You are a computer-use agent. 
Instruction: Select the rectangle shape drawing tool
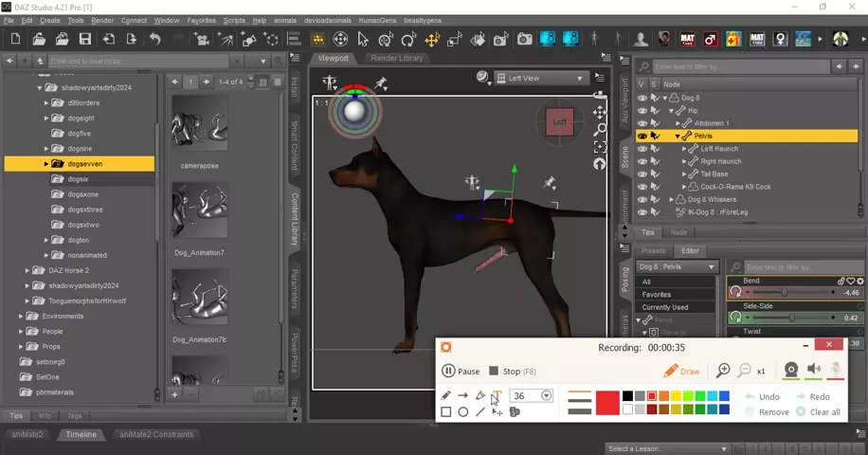pyautogui.click(x=446, y=412)
